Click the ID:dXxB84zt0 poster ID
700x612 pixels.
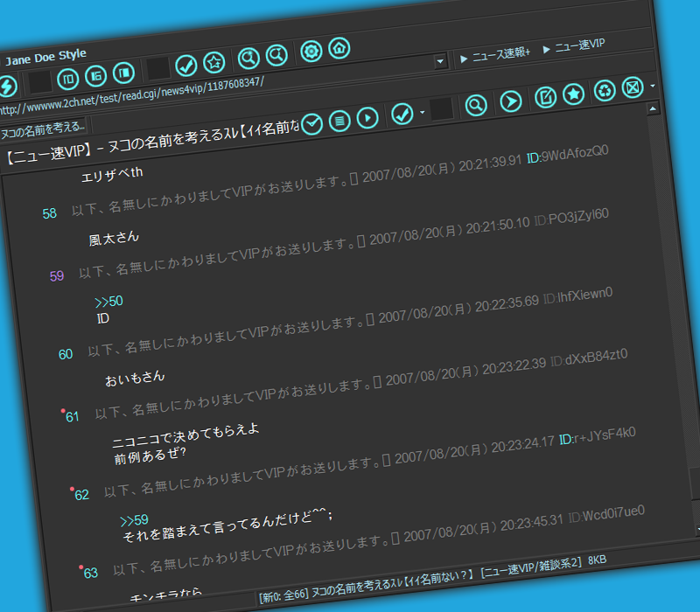coord(589,358)
